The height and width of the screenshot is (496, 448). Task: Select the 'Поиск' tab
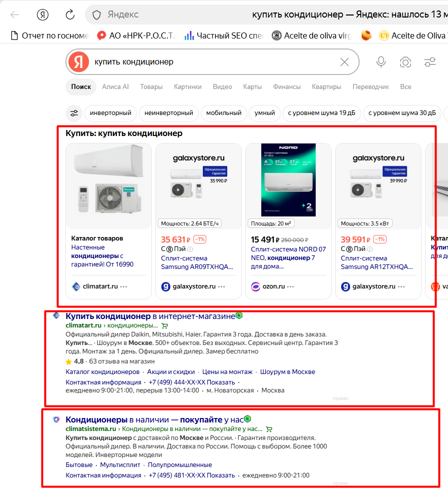(x=81, y=86)
